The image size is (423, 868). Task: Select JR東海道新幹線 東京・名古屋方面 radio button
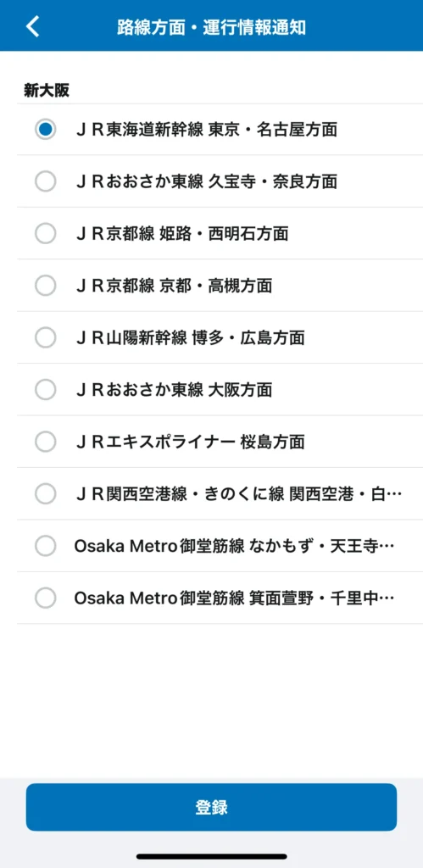46,130
